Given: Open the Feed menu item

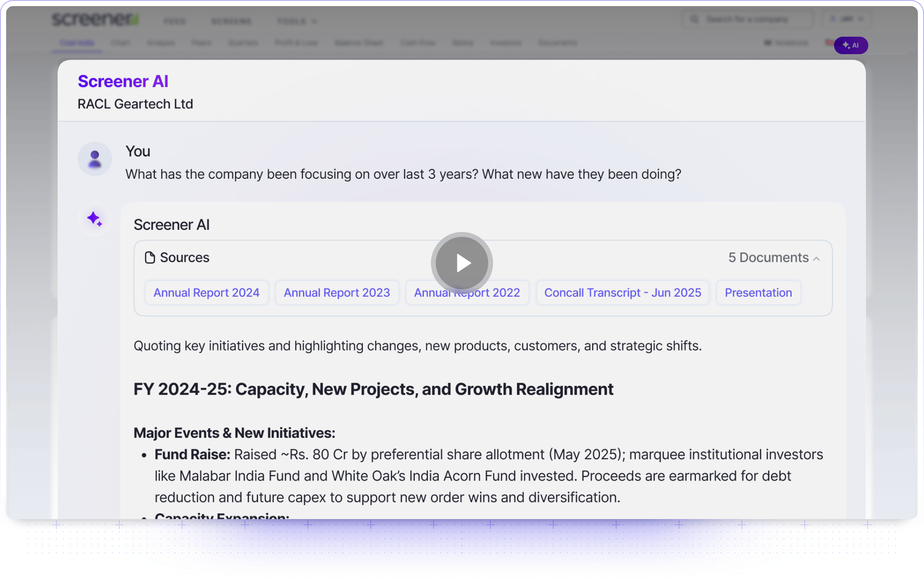Looking at the screenshot, I should point(175,21).
